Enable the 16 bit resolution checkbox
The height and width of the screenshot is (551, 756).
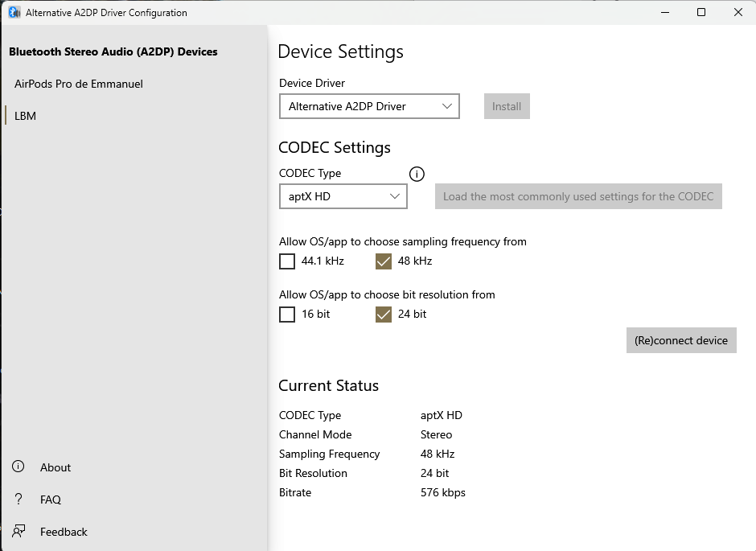coord(287,314)
